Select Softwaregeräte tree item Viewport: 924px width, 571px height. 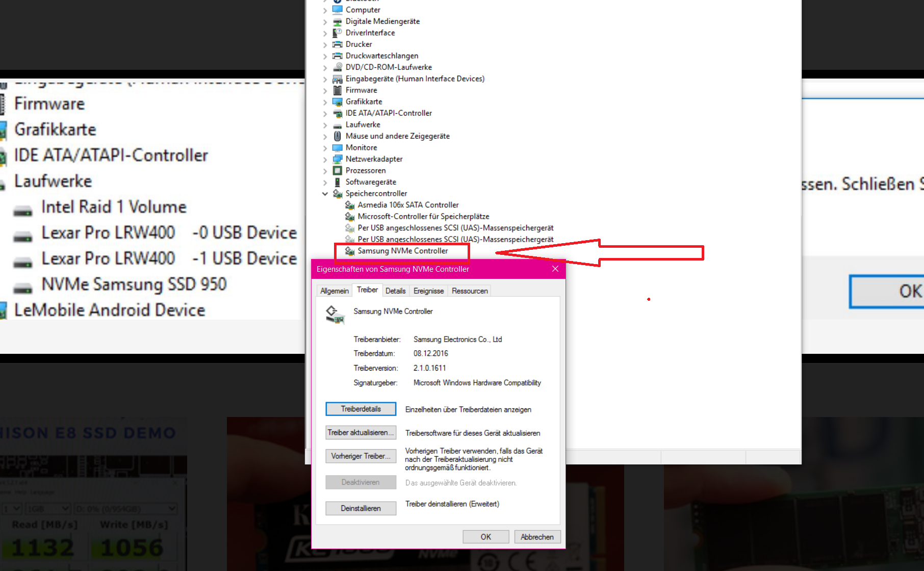371,182
